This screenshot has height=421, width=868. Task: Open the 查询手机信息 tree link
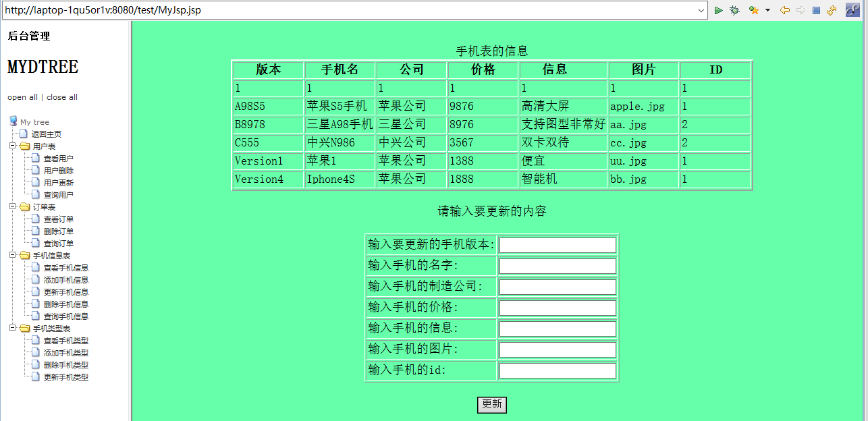point(66,316)
